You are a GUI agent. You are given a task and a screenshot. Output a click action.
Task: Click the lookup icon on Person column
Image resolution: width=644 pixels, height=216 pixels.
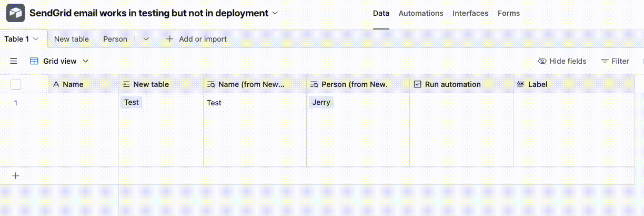pos(314,84)
